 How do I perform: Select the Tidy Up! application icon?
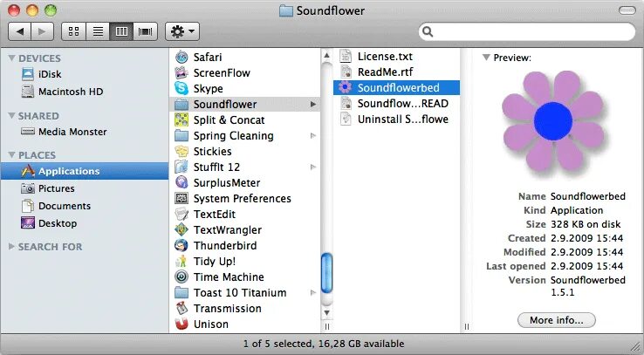coord(182,261)
